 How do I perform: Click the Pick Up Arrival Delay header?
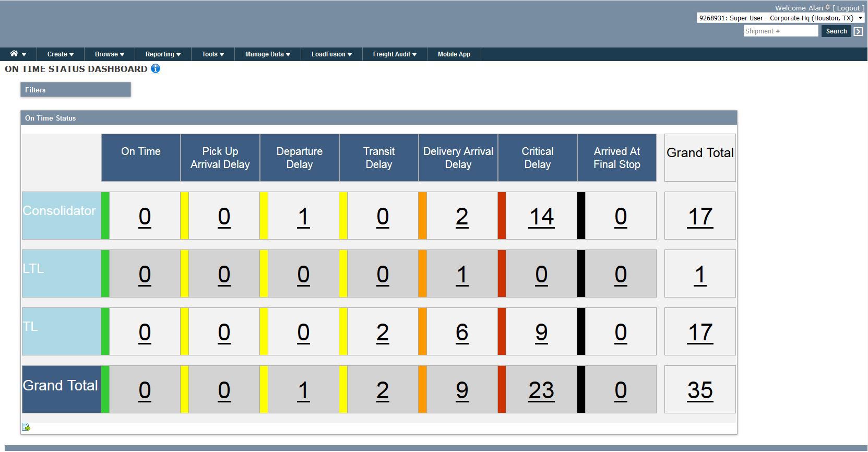tap(220, 158)
